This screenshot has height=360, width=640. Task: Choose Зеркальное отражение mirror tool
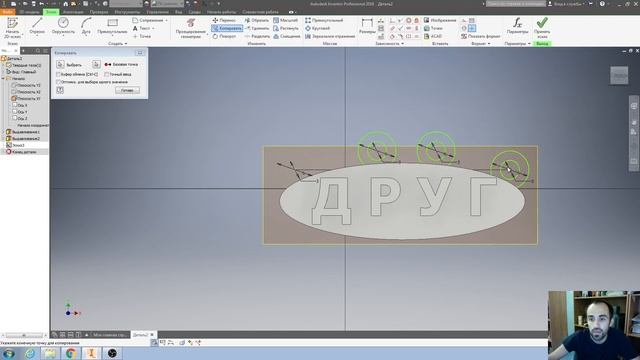point(330,36)
